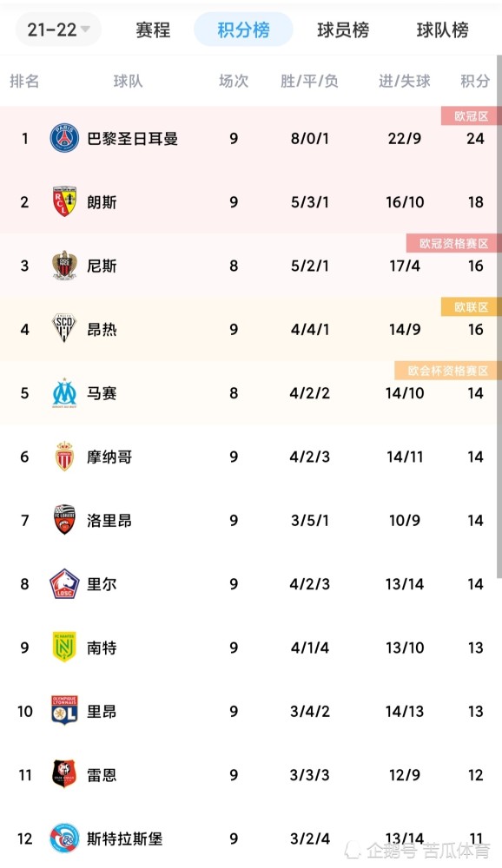This screenshot has width=502, height=868.
Task: Select the Lille LOSC logo
Action: [64, 583]
